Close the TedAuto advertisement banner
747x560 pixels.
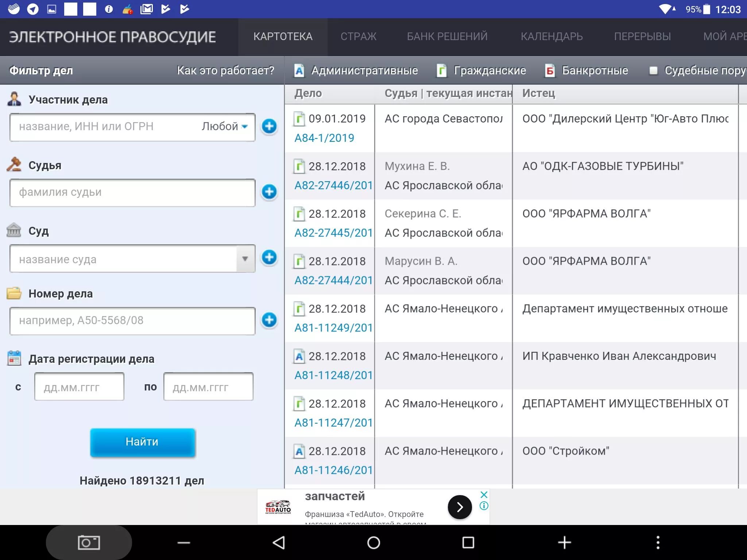click(x=484, y=495)
